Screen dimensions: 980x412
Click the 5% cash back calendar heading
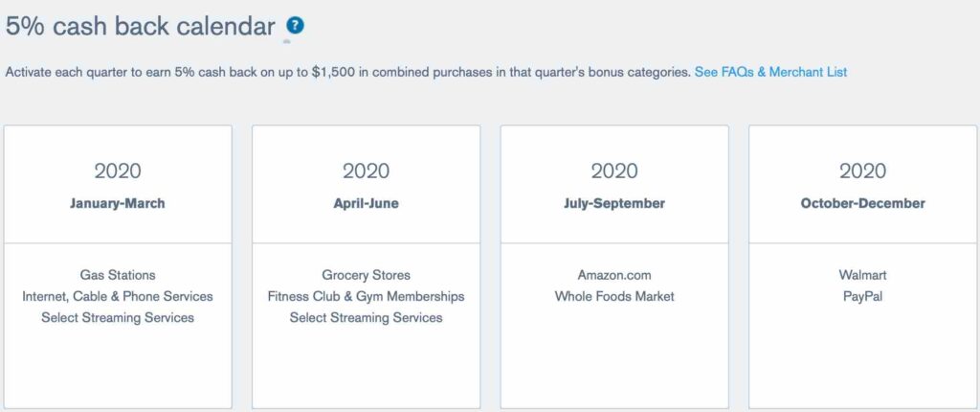point(141,26)
